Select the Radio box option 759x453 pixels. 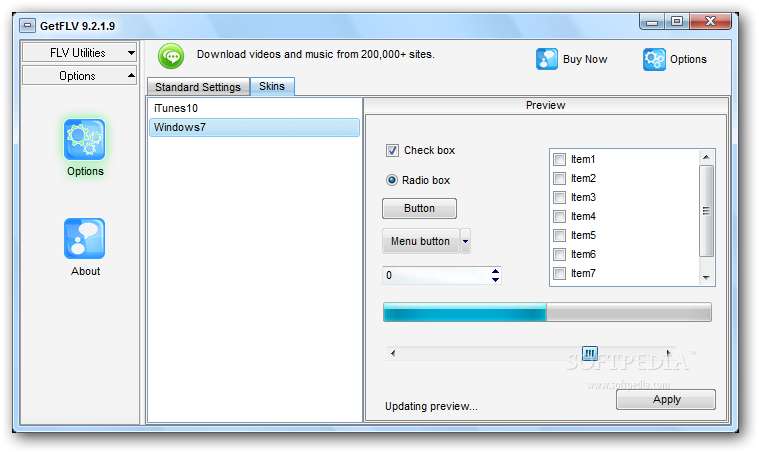click(392, 180)
